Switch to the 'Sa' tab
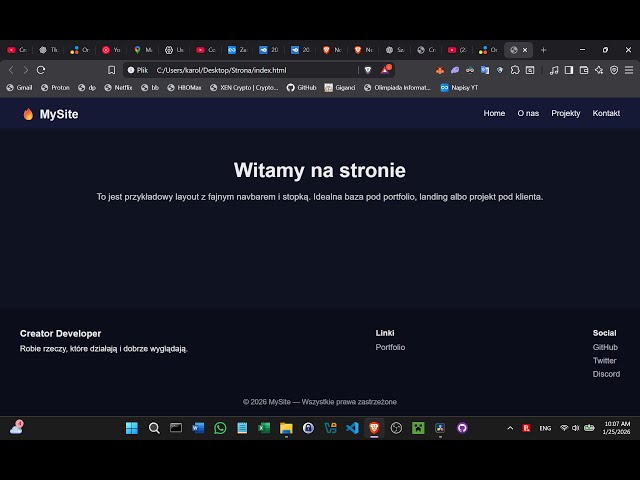 (x=395, y=50)
